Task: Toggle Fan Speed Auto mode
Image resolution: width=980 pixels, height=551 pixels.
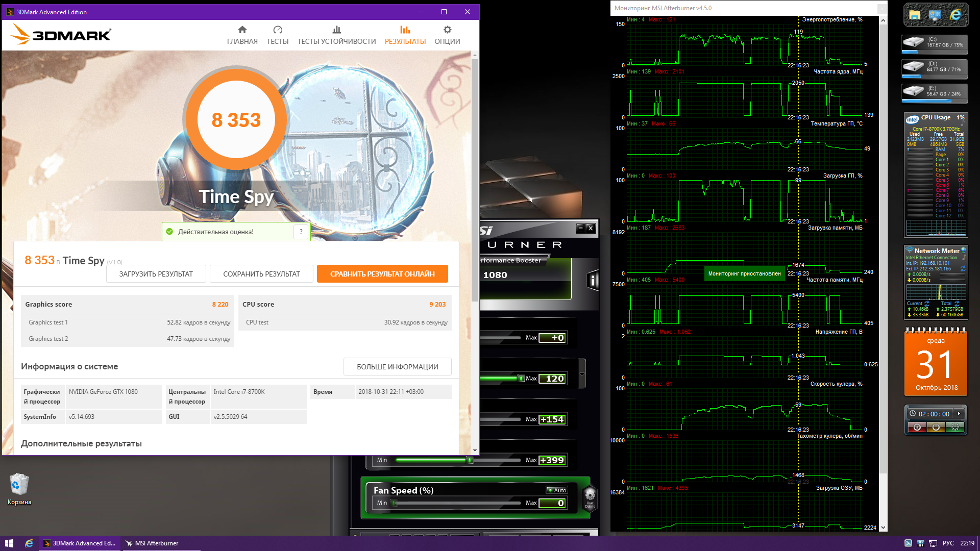Action: (557, 490)
